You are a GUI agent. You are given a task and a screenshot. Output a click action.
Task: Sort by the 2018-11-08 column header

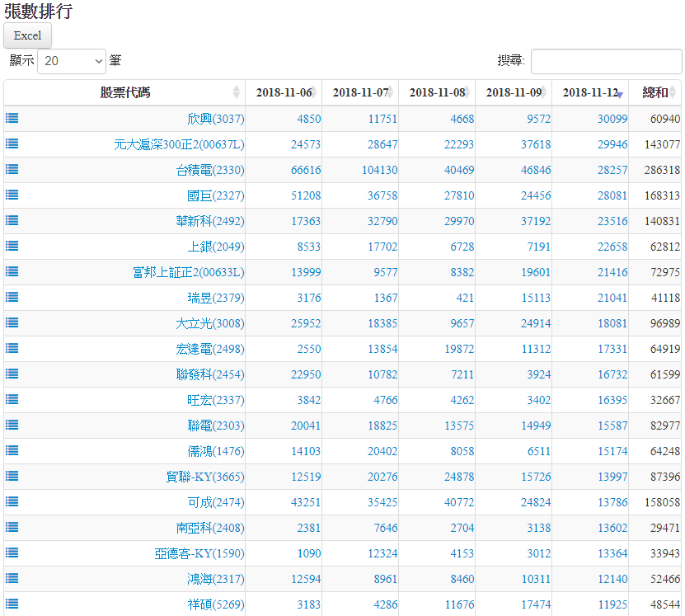tap(437, 92)
